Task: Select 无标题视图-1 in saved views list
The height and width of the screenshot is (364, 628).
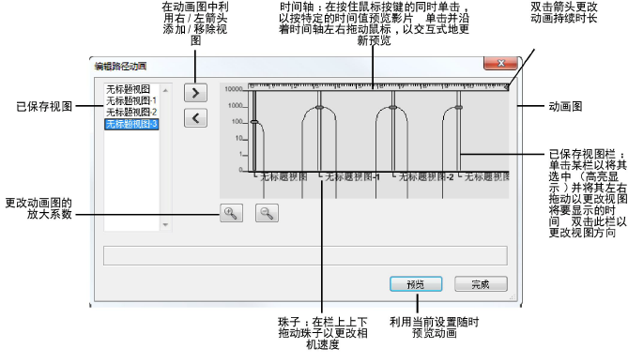Action: click(131, 100)
